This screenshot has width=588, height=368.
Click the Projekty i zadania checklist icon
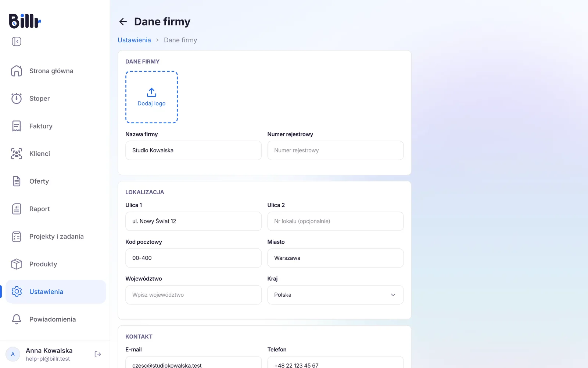coord(17,236)
